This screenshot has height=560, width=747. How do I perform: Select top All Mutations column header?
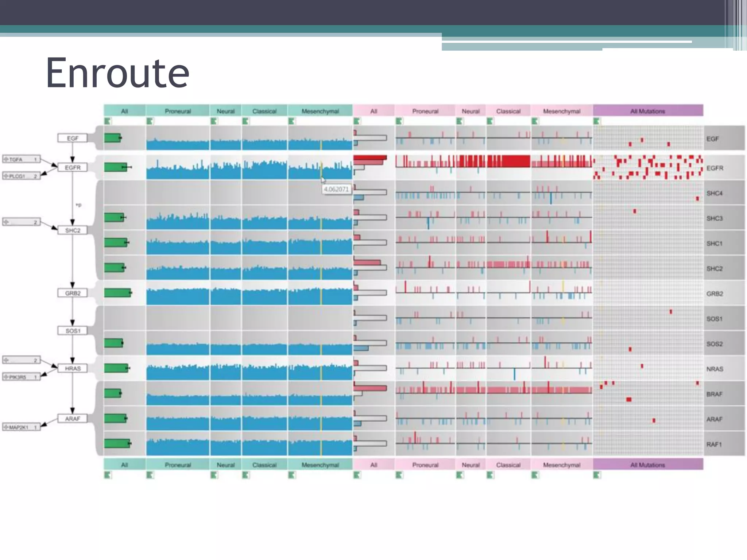click(648, 111)
